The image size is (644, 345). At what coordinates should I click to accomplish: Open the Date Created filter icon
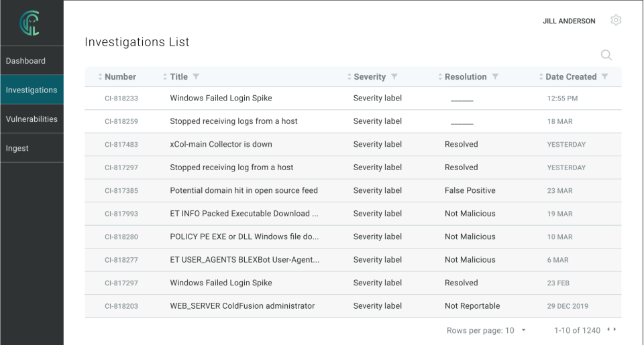tap(605, 77)
